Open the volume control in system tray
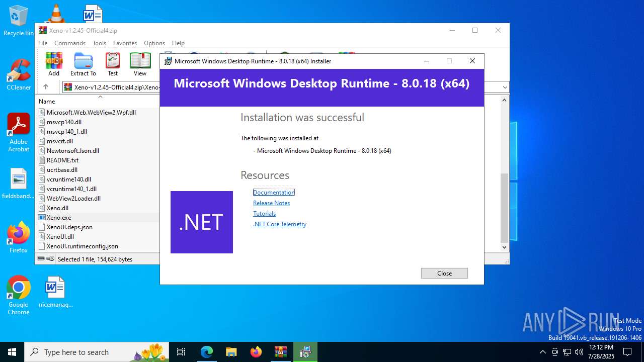Viewport: 644px width, 362px height. 579,352
